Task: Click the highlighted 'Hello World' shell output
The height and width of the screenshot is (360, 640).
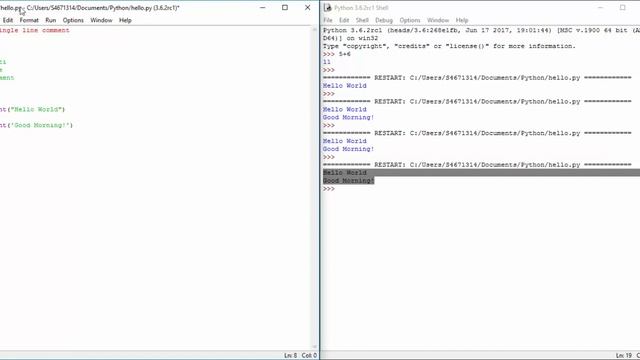Action: [x=344, y=173]
